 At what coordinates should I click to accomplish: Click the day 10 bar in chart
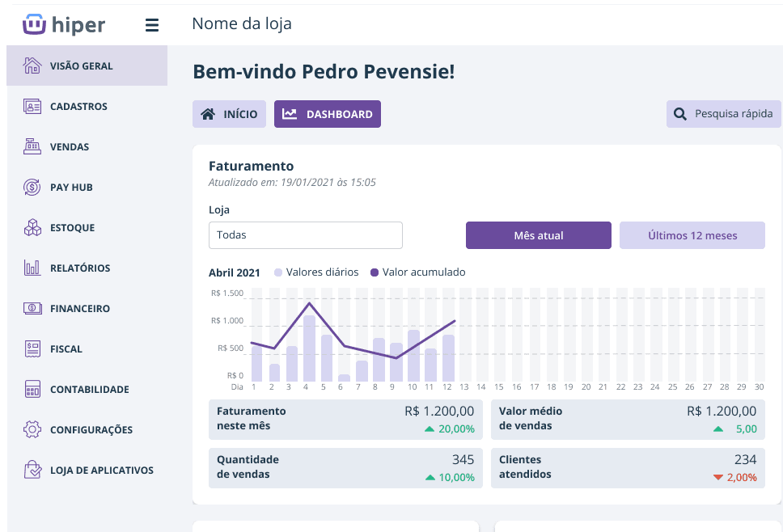coord(413,356)
